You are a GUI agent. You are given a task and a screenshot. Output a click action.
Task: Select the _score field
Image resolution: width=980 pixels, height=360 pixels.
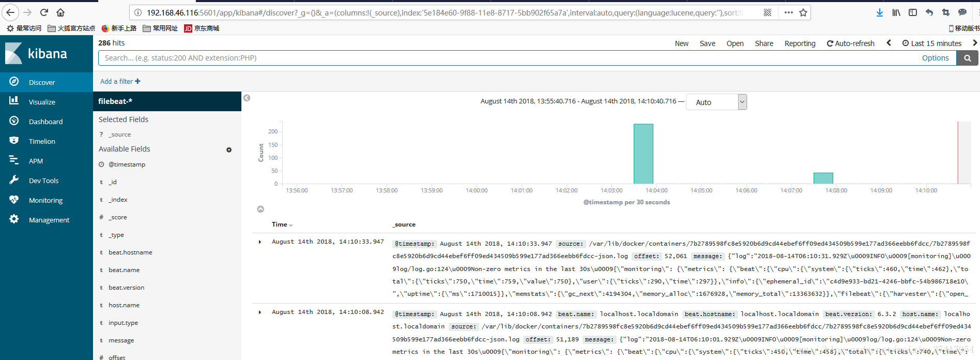coord(117,217)
